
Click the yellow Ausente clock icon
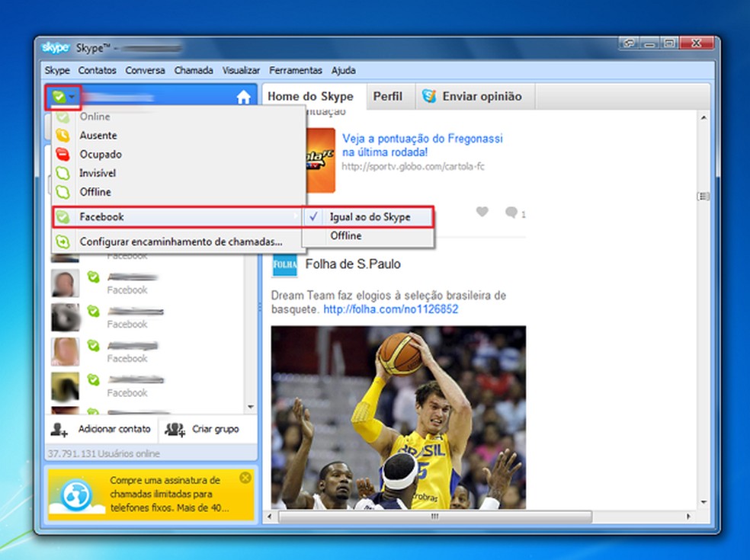pos(62,136)
